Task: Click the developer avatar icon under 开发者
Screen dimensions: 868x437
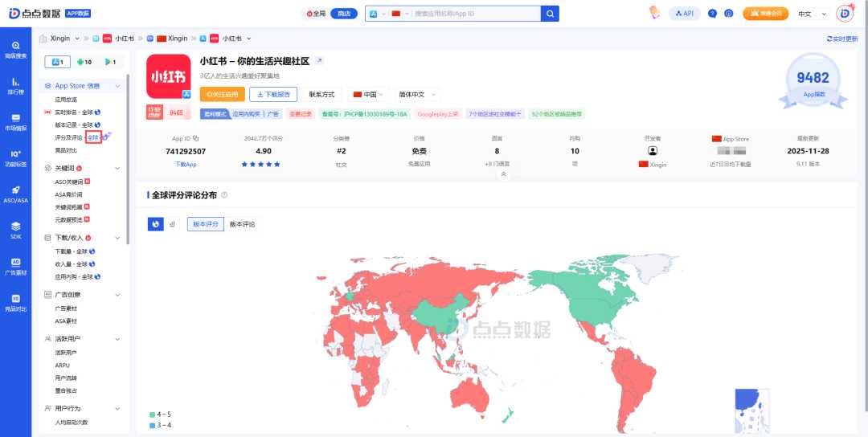Action: (653, 150)
